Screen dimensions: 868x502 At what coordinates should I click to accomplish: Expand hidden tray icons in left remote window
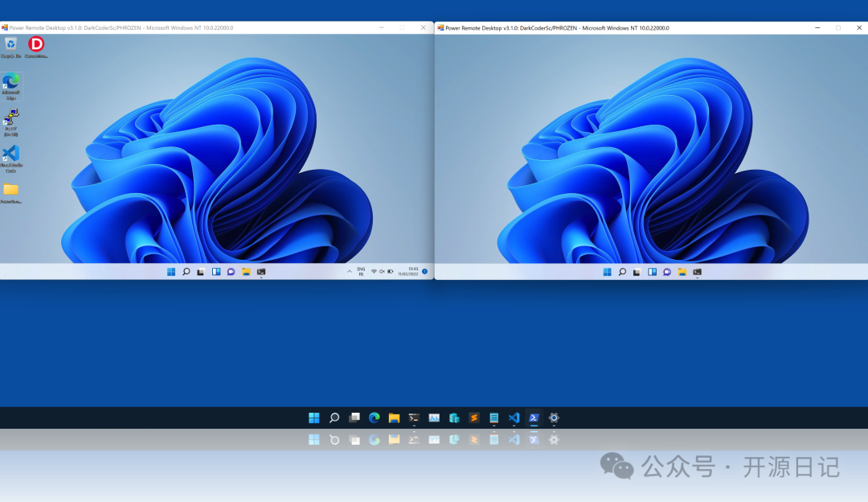pos(349,272)
